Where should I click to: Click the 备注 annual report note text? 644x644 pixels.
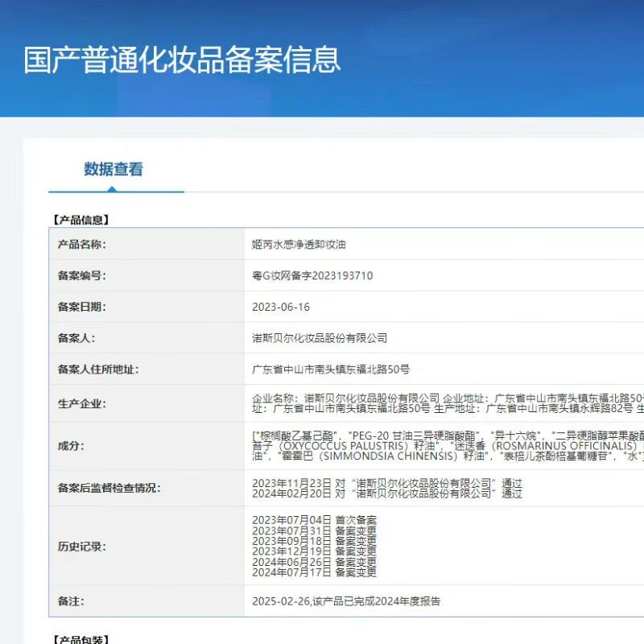click(346, 601)
